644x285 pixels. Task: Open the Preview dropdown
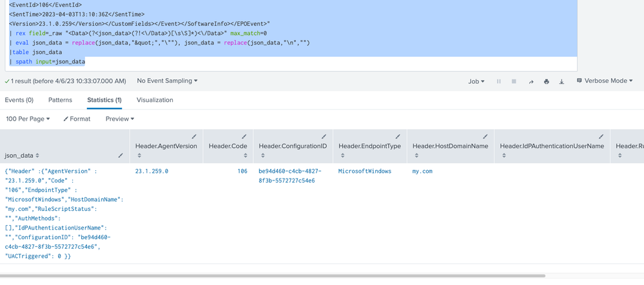click(x=120, y=119)
